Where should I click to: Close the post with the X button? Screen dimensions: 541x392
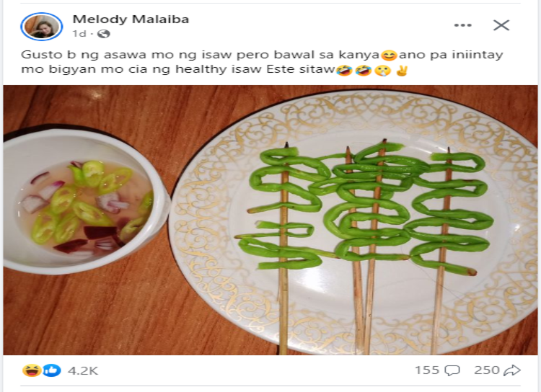click(x=501, y=25)
